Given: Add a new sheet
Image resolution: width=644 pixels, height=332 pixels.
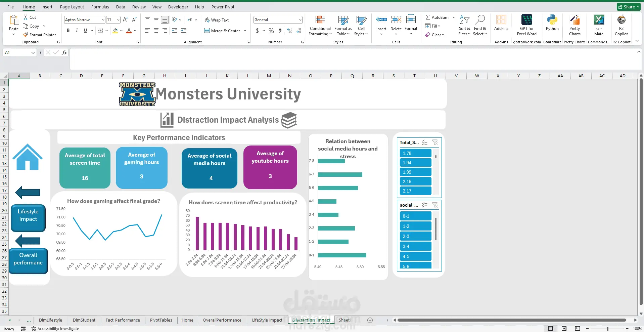Looking at the screenshot, I should click(370, 320).
